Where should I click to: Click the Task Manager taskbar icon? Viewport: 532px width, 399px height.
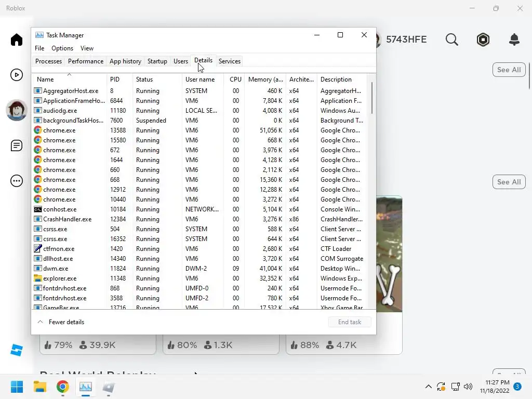click(86, 387)
